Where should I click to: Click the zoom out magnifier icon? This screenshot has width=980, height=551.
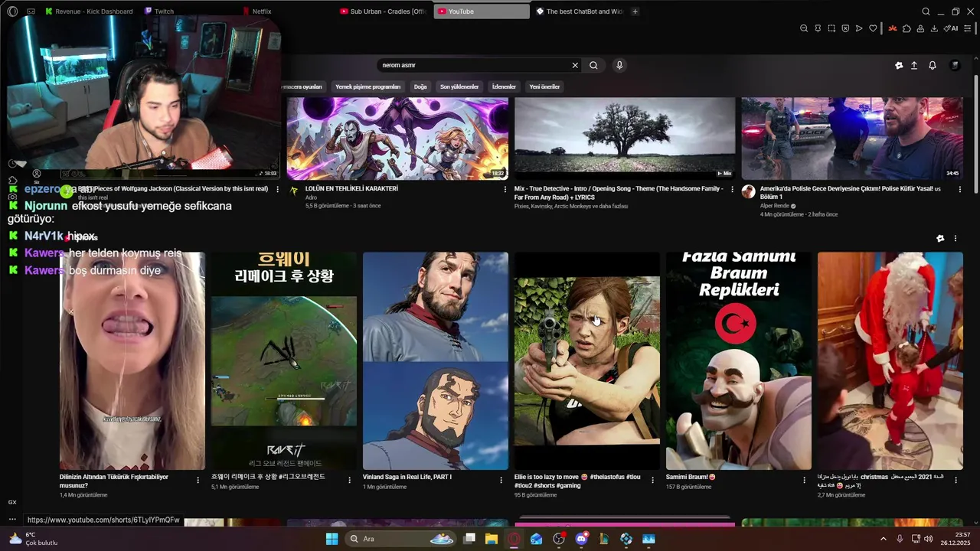(804, 28)
